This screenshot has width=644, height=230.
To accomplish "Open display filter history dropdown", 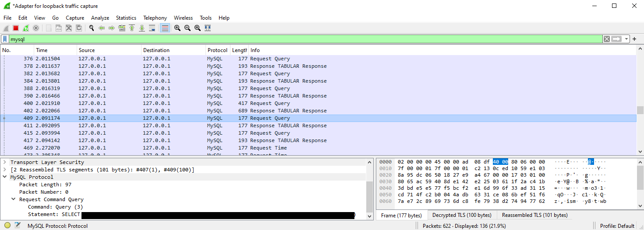I will point(626,39).
